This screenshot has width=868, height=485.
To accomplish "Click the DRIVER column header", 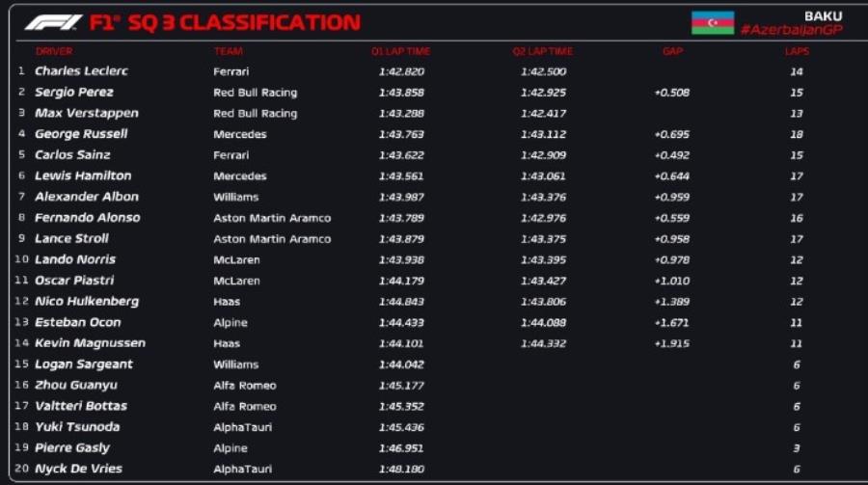I will tap(54, 51).
